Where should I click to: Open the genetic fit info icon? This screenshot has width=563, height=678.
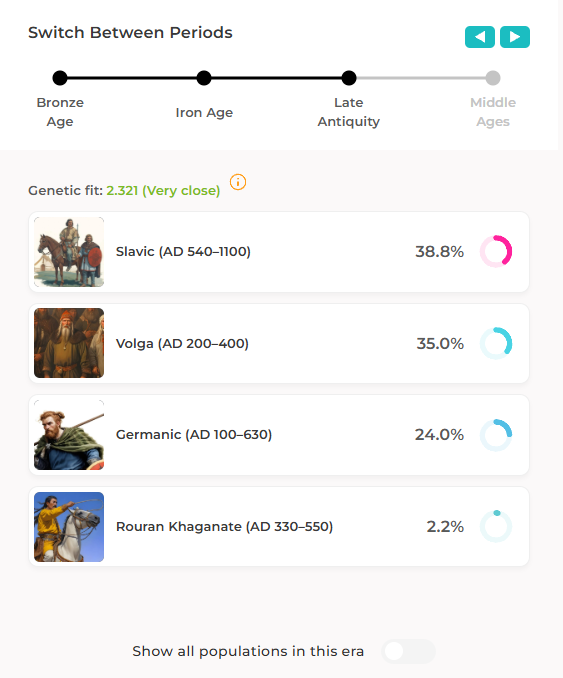coord(238,182)
